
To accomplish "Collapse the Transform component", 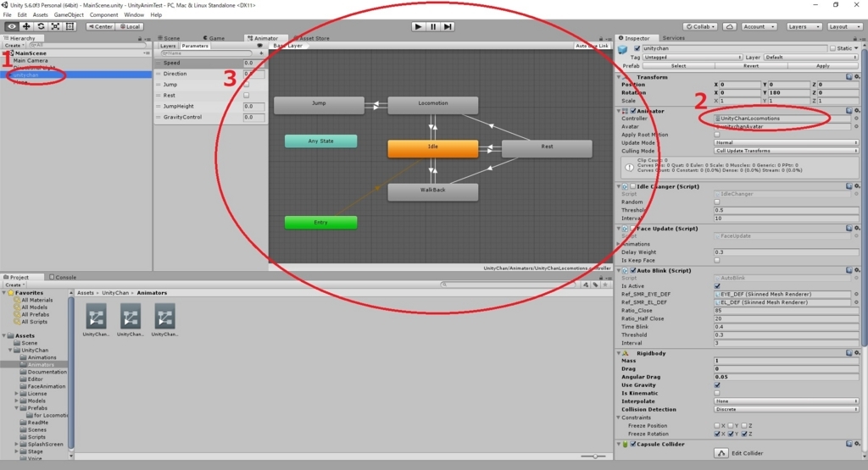I will coord(619,77).
